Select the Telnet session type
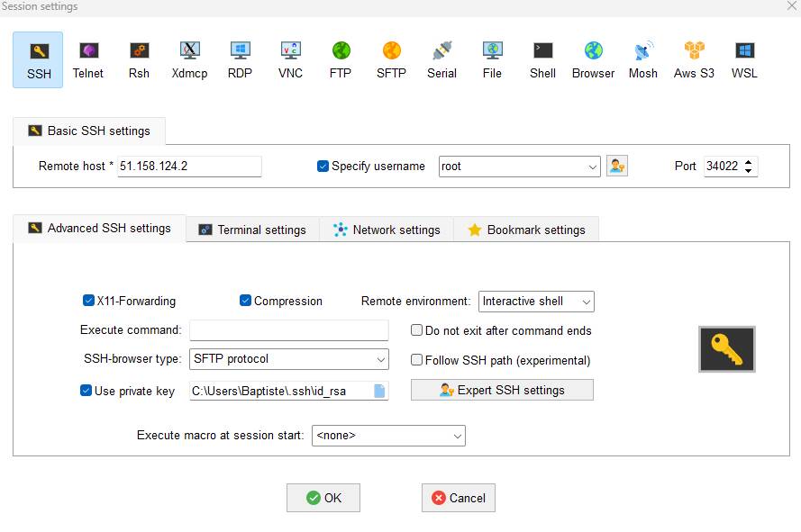Viewport: 801px width, 532px height. pyautogui.click(x=88, y=59)
